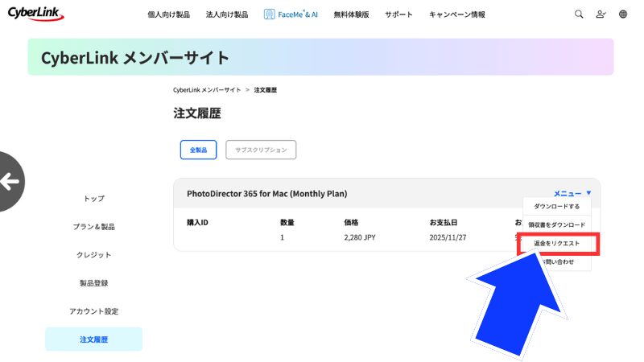Click the お支払日 column header
This screenshot has width=644, height=362.
click(444, 223)
